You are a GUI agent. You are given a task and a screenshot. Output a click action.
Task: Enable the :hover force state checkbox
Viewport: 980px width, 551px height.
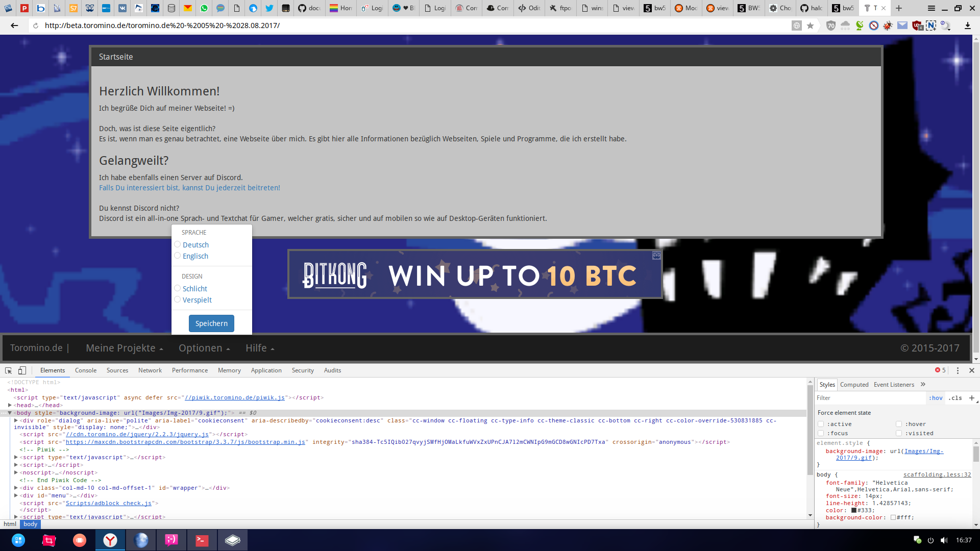(899, 424)
